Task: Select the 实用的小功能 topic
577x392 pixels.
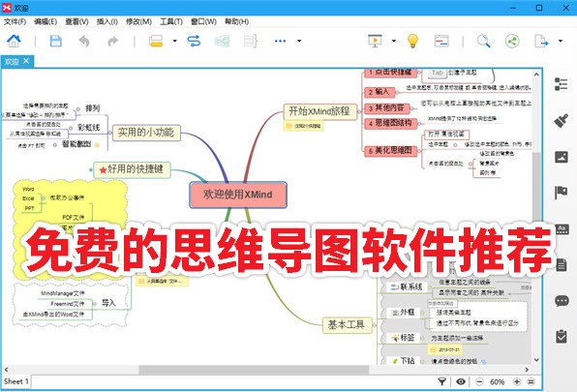Action: click(146, 133)
